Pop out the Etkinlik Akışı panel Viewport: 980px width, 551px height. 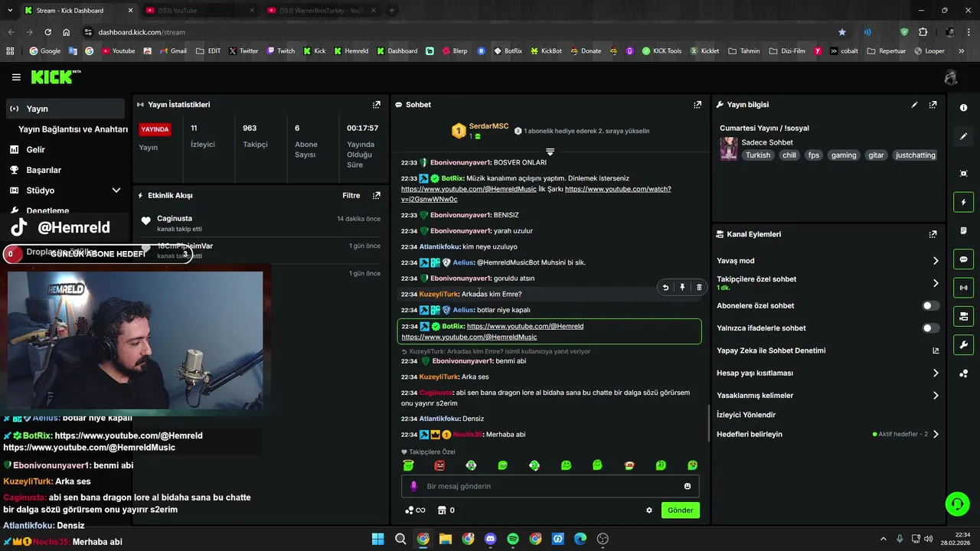coord(376,196)
